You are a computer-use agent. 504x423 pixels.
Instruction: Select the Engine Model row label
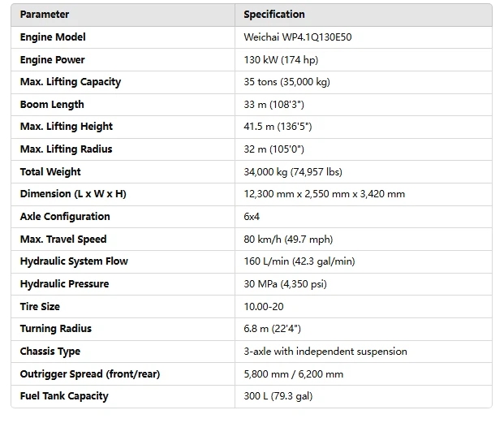pyautogui.click(x=53, y=37)
